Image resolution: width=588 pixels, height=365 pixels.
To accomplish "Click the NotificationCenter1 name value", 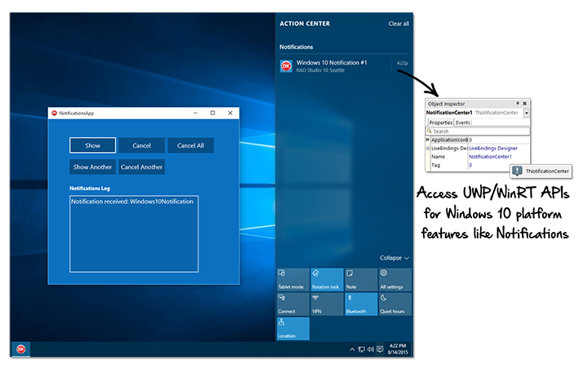I will point(490,157).
